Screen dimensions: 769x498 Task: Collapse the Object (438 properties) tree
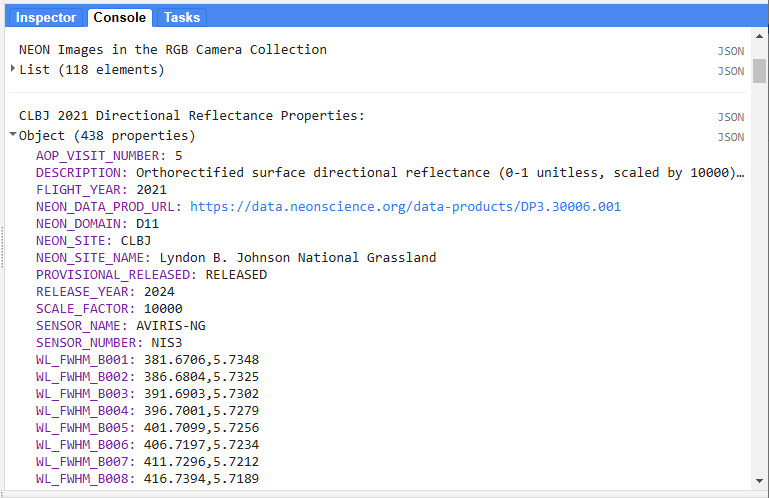(13, 134)
